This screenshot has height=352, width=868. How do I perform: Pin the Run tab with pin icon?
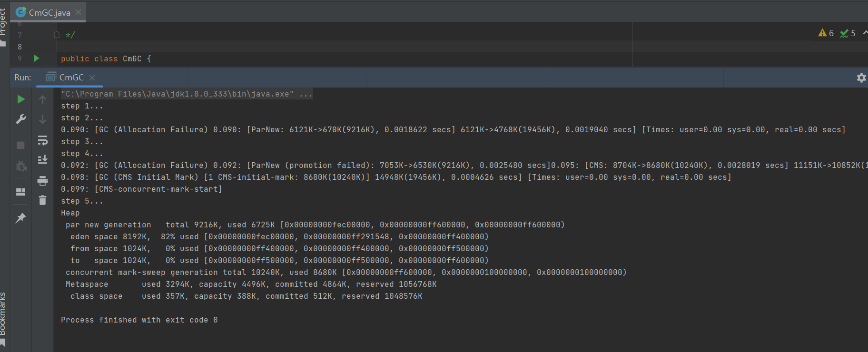21,218
